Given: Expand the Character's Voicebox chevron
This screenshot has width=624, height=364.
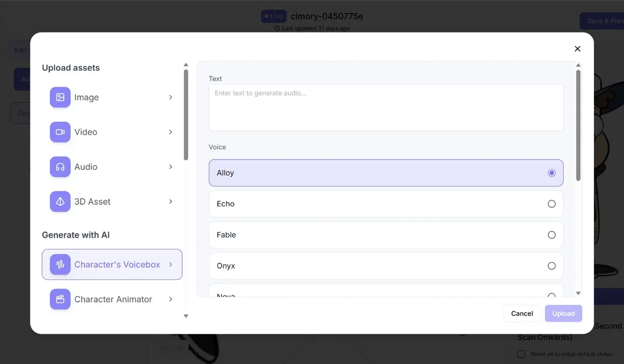Looking at the screenshot, I should [x=171, y=265].
